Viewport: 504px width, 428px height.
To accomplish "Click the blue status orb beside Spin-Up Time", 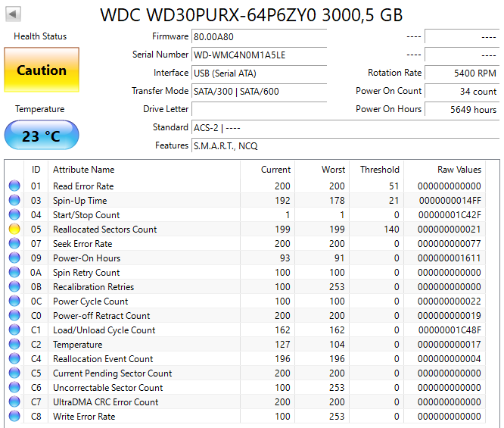I will pyautogui.click(x=14, y=201).
